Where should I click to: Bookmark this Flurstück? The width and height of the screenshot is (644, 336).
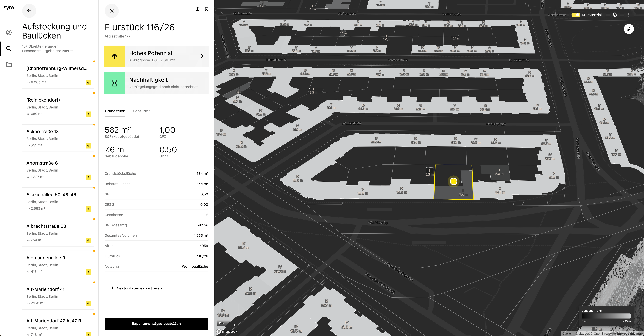[x=206, y=9]
